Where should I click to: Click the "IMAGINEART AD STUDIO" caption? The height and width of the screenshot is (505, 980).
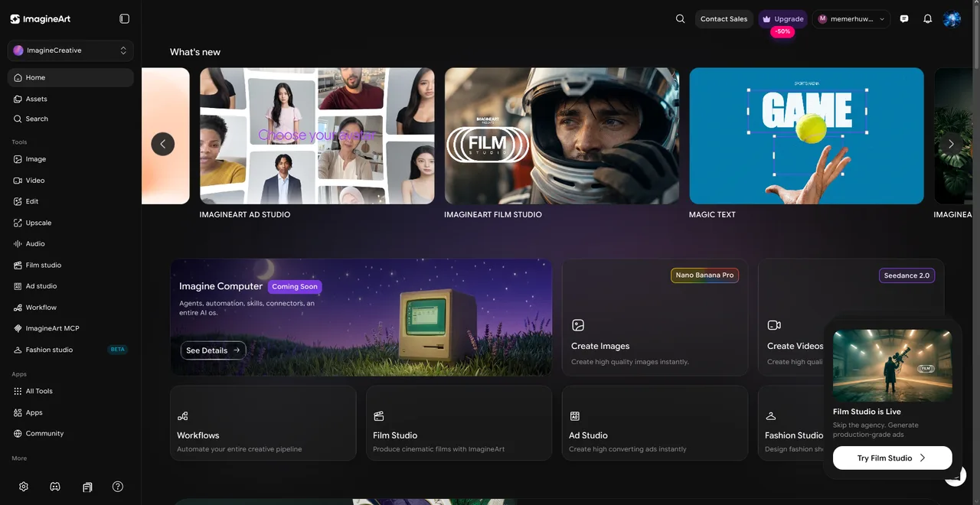(x=245, y=215)
